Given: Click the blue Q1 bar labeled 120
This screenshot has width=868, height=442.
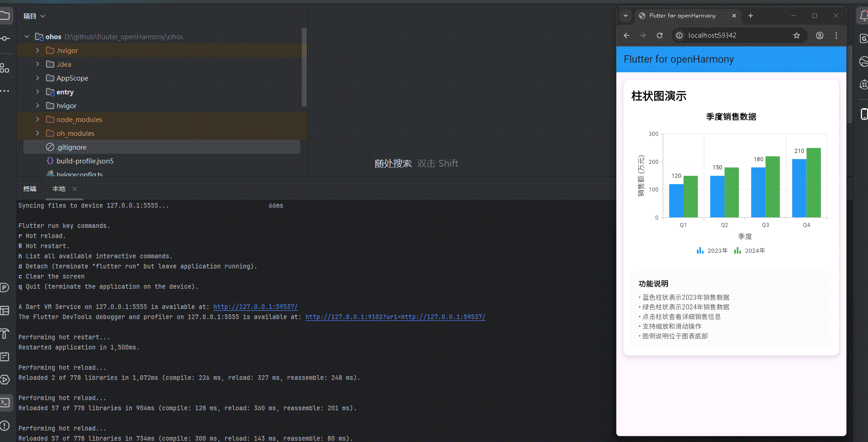Looking at the screenshot, I should 676,201.
